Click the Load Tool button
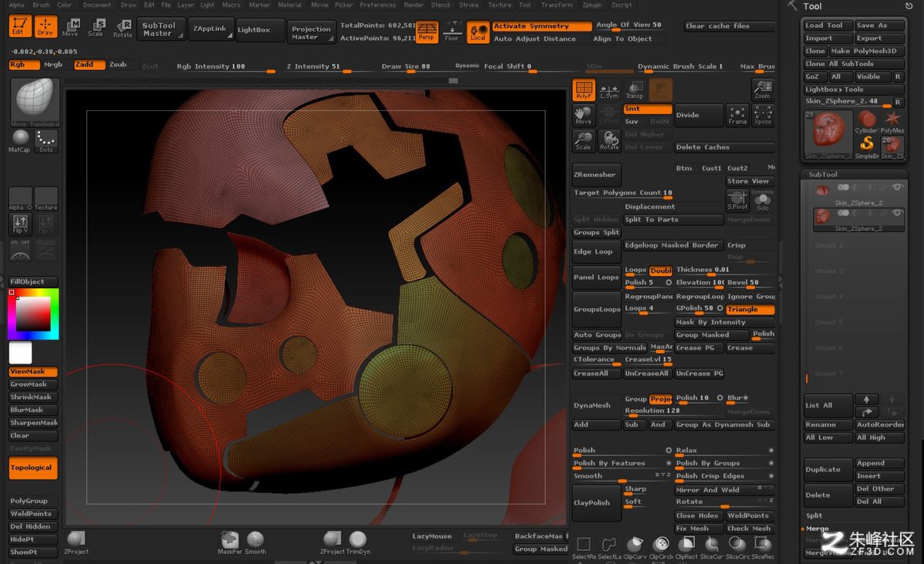The image size is (924, 564). 827,25
